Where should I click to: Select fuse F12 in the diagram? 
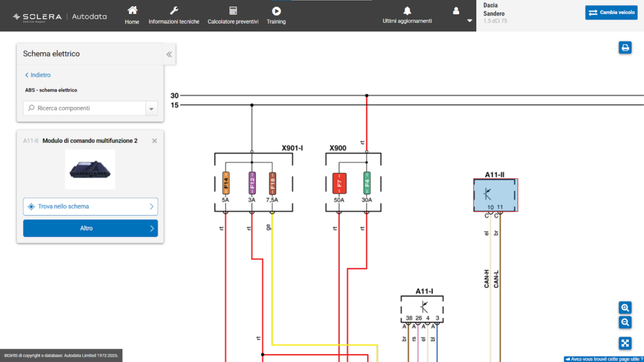[x=252, y=183]
